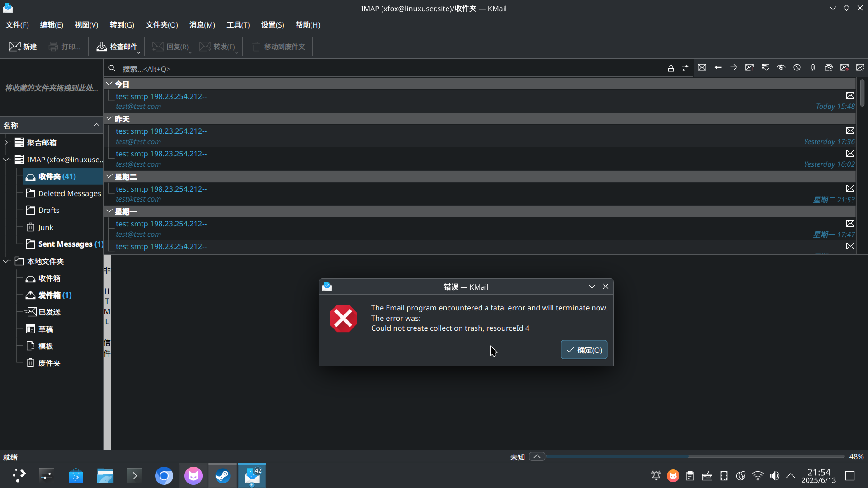Open the 消息(M) menu
The width and height of the screenshot is (868, 488).
coord(202,25)
